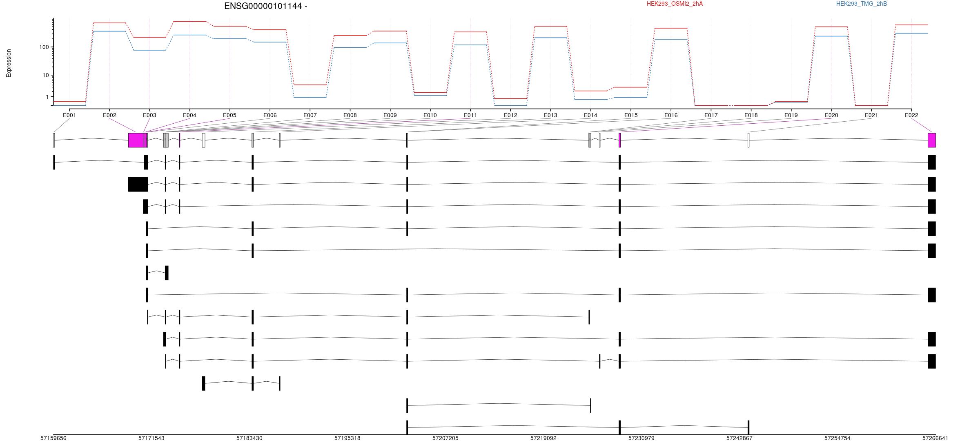Screen dimensions: 980x445
Task: Click exon label E022
Action: point(911,116)
